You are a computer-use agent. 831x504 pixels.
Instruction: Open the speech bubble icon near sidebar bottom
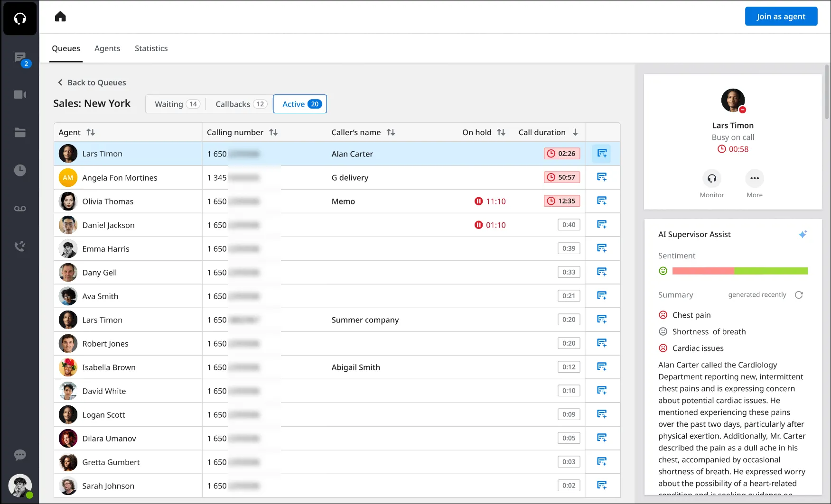pos(20,455)
